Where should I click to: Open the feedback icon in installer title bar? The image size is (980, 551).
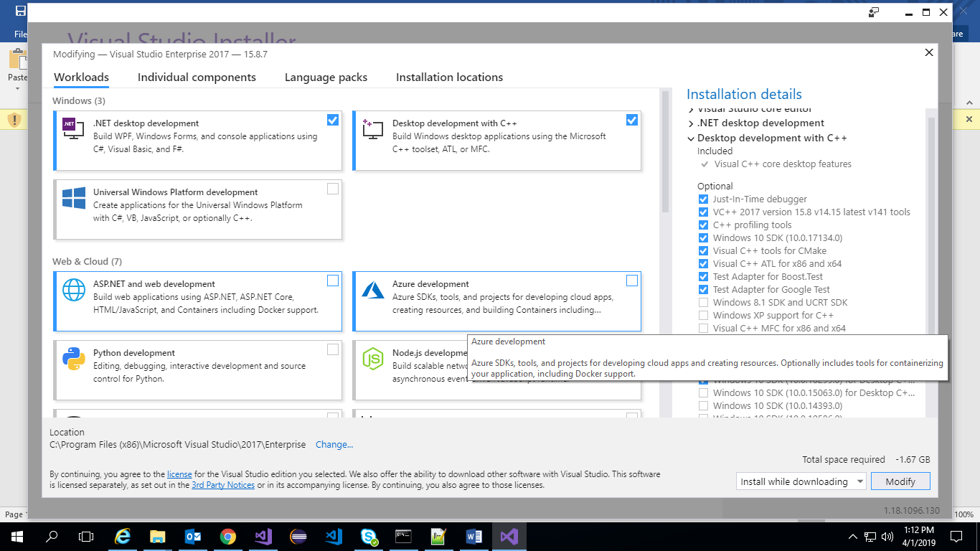click(874, 12)
